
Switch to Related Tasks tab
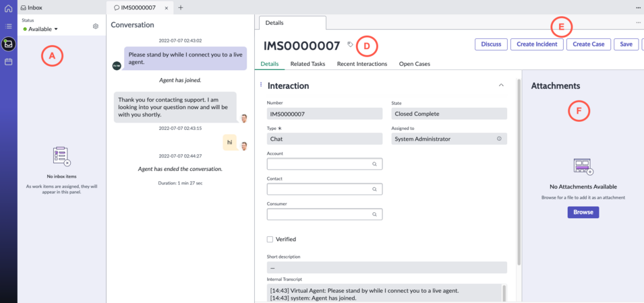[308, 64]
